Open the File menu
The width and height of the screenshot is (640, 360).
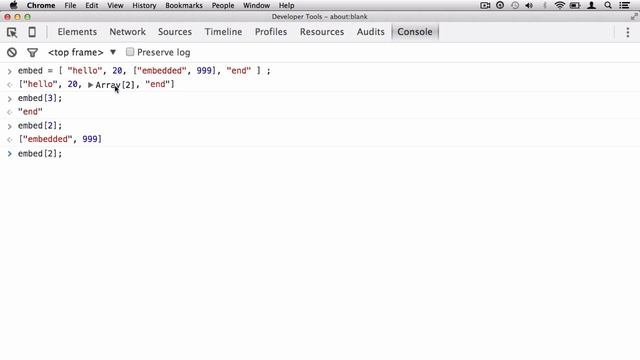[70, 5]
